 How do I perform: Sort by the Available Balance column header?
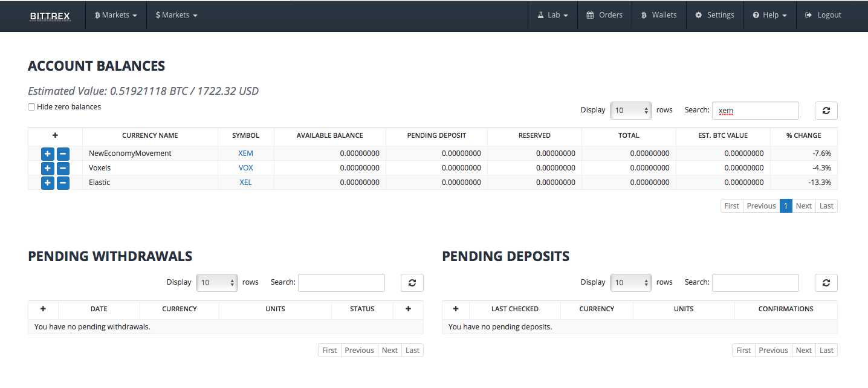click(329, 136)
